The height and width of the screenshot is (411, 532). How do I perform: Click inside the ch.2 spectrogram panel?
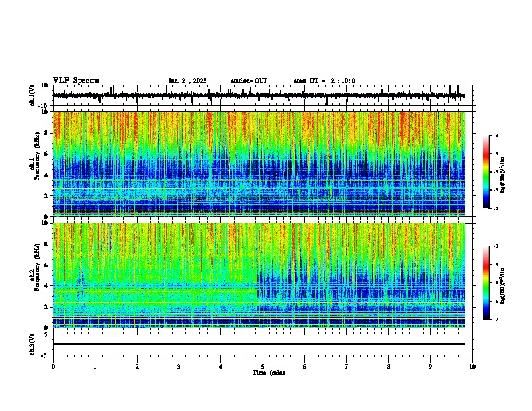coord(259,275)
